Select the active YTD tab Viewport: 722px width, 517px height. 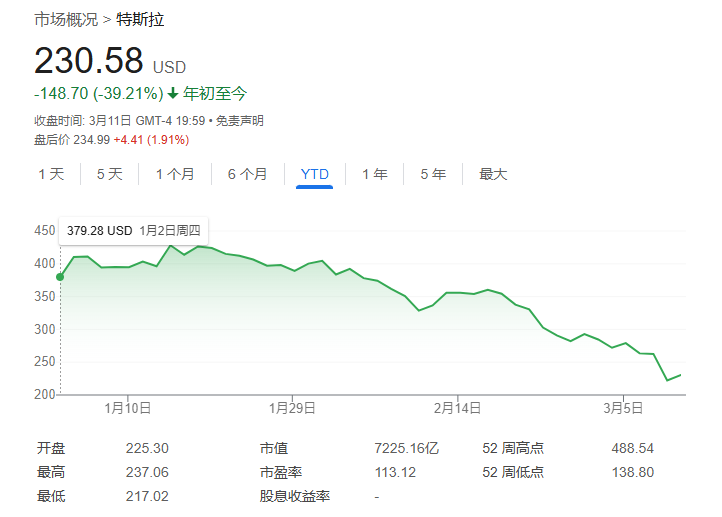314,174
